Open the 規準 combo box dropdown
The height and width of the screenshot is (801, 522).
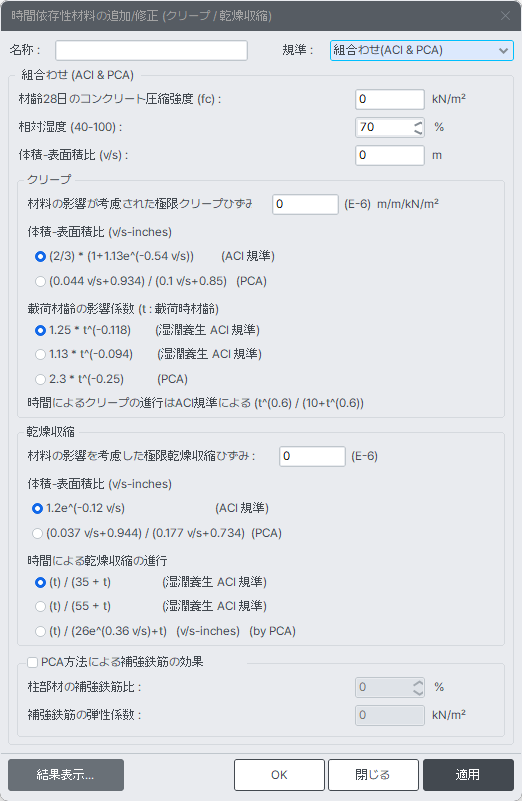(421, 51)
